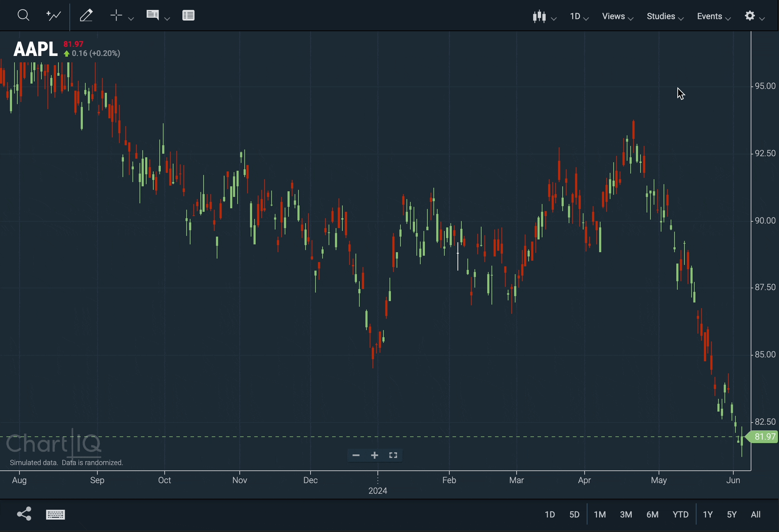The image size is (779, 532).
Task: Set chart range to YTD
Action: pos(681,514)
